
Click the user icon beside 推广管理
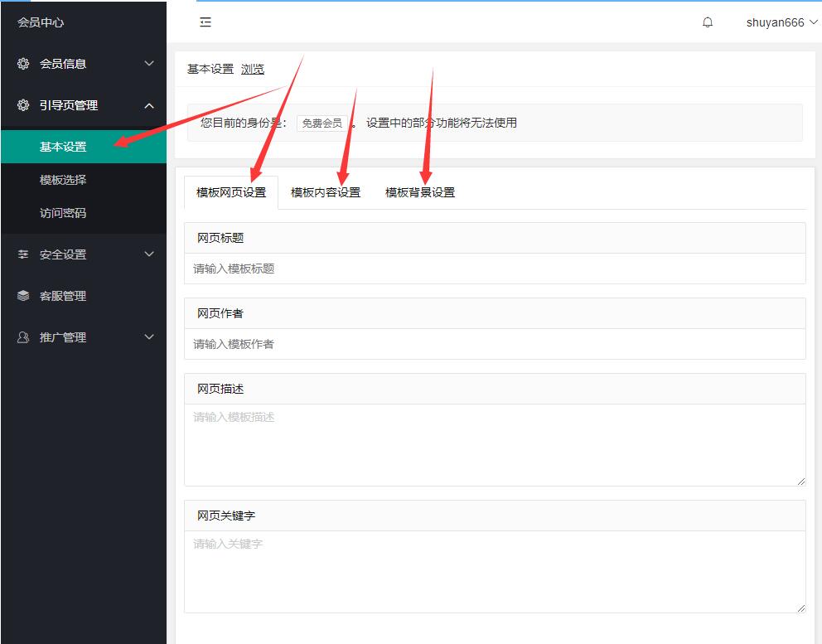[x=23, y=337]
